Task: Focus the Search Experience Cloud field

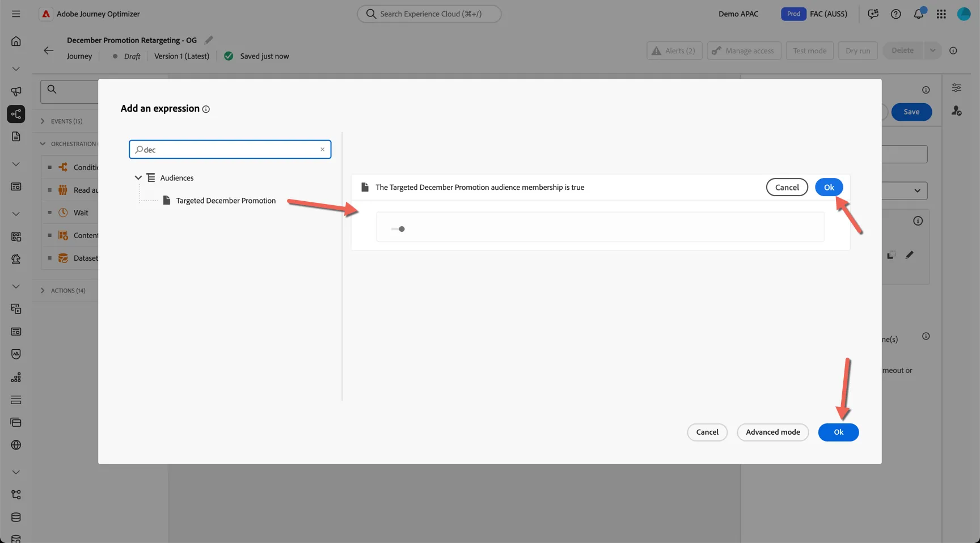Action: [429, 14]
